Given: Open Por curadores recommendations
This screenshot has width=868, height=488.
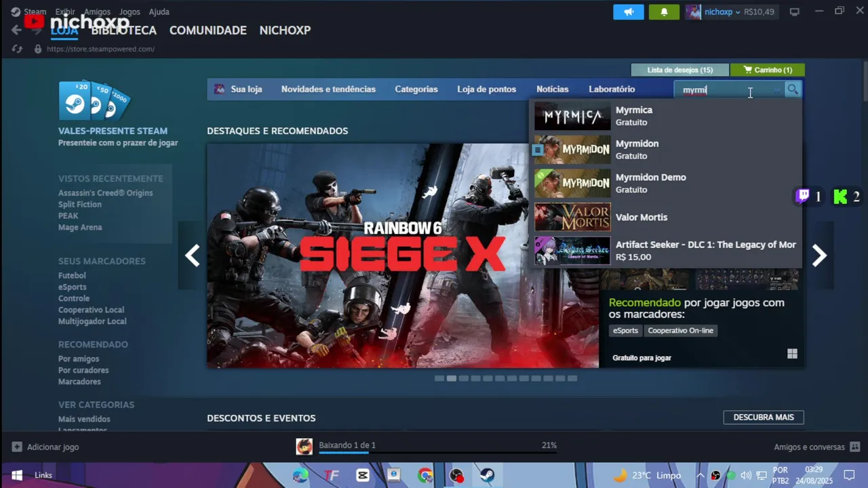Looking at the screenshot, I should (83, 370).
